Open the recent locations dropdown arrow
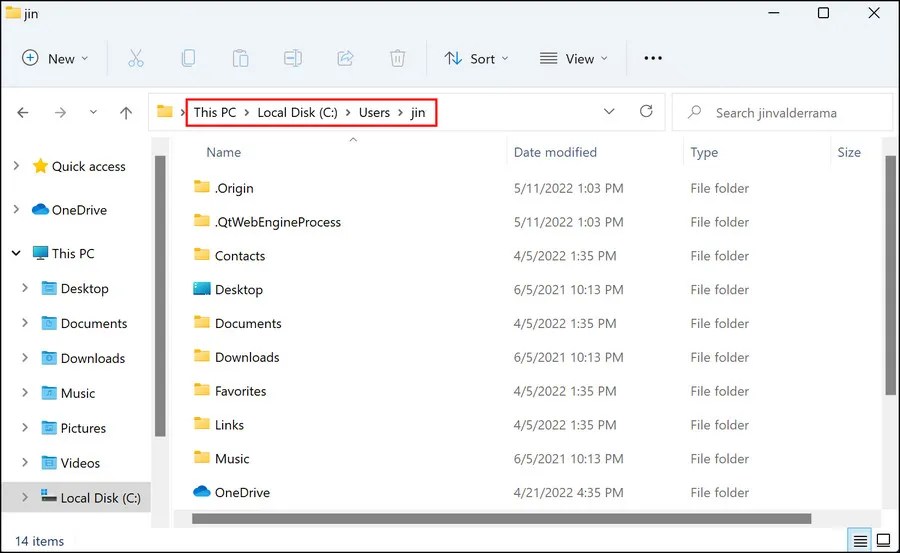Screen dimensions: 900x553 (93, 112)
